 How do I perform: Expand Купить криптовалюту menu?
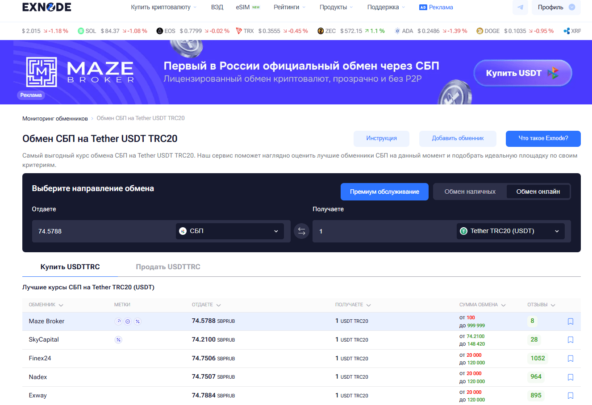point(163,7)
